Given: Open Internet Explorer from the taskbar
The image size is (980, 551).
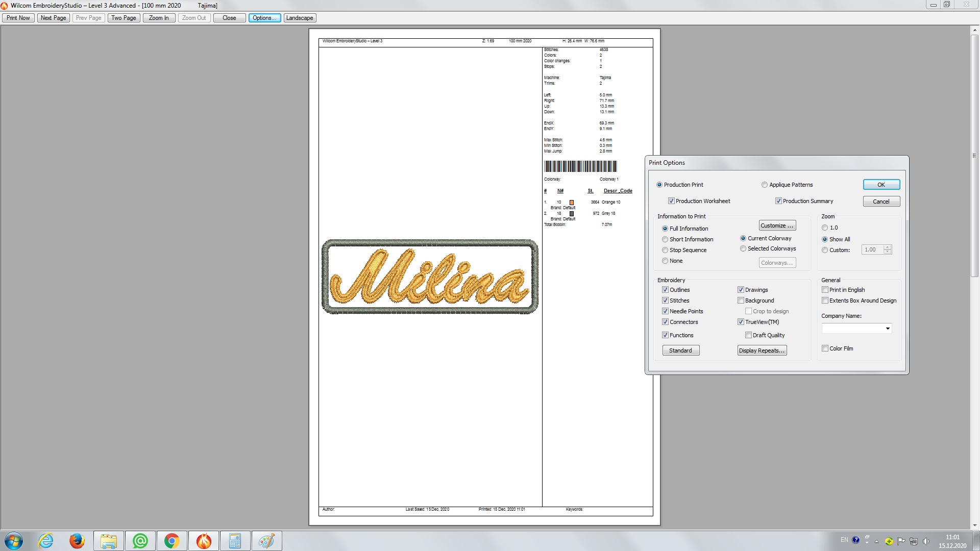Looking at the screenshot, I should point(46,541).
